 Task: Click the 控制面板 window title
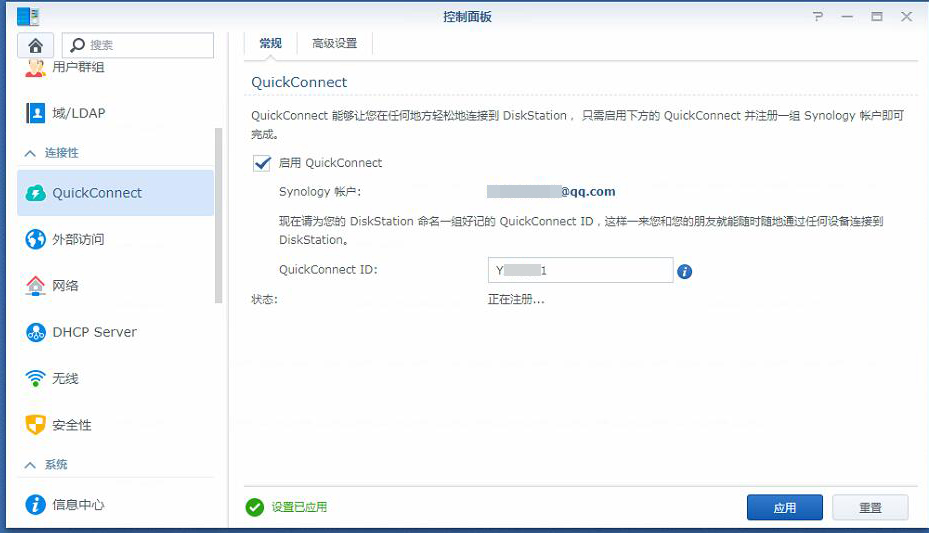point(467,17)
